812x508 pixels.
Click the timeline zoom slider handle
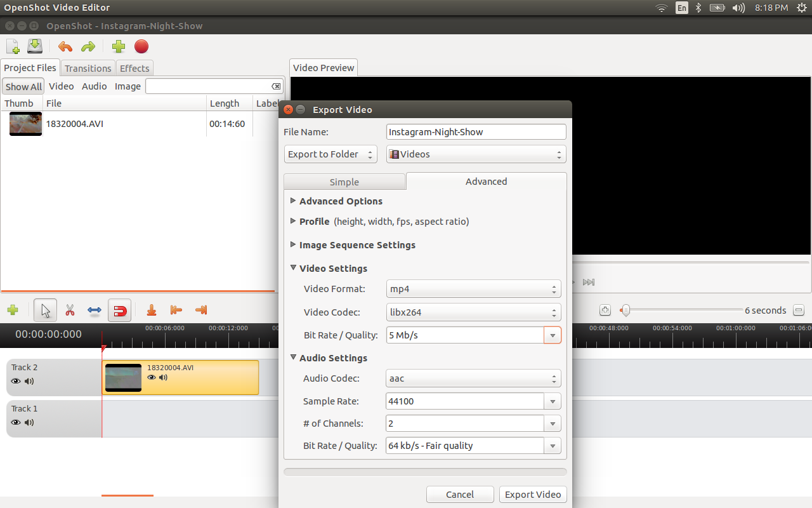625,311
